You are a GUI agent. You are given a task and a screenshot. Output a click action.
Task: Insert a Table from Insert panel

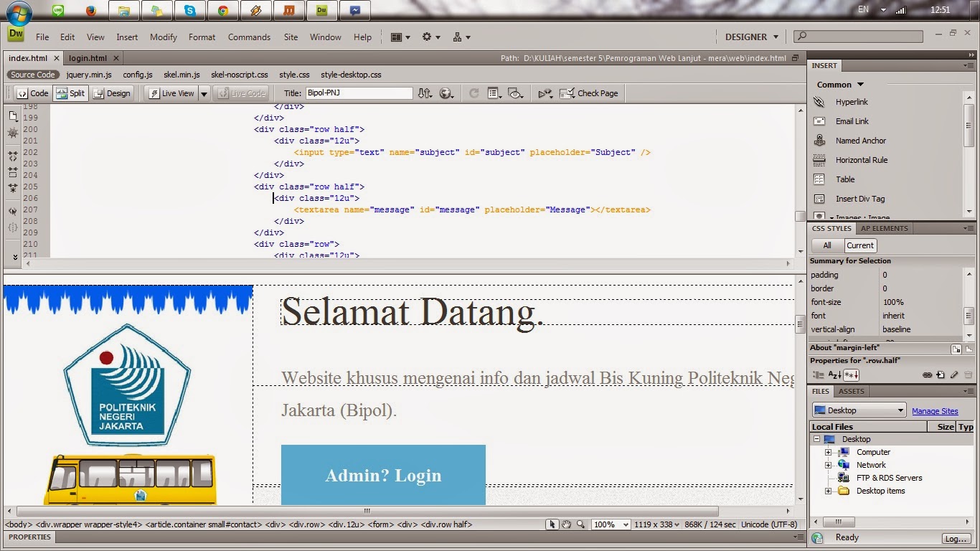(x=844, y=179)
